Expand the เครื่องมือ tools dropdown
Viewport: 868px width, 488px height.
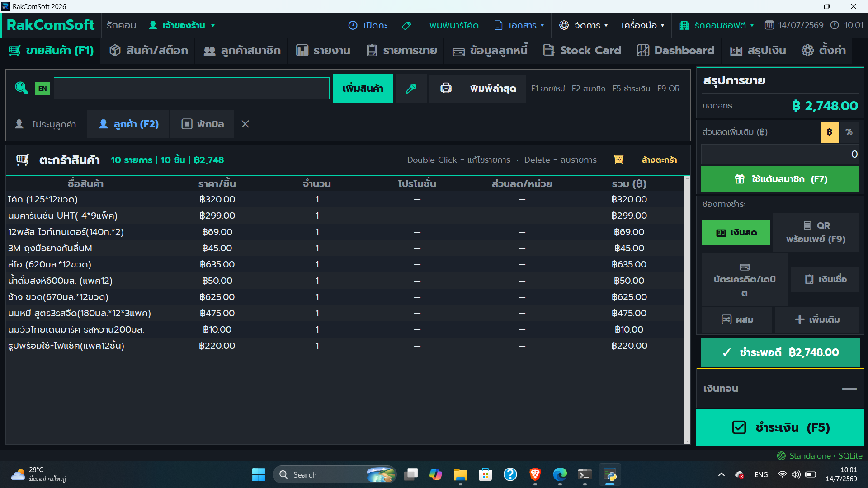pyautogui.click(x=642, y=26)
